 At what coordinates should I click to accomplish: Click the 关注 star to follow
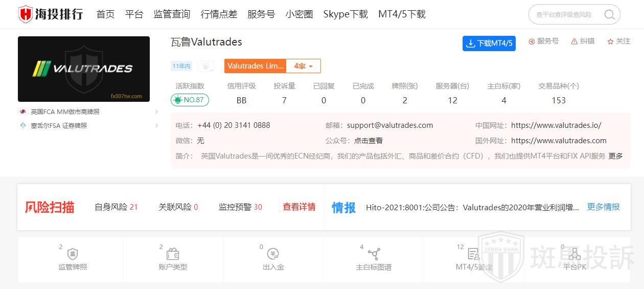coord(610,41)
